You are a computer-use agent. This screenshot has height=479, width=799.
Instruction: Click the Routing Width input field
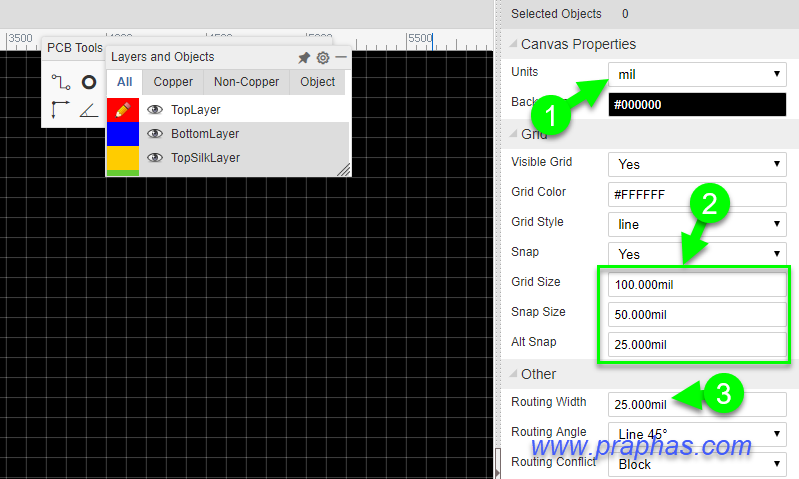tap(697, 404)
